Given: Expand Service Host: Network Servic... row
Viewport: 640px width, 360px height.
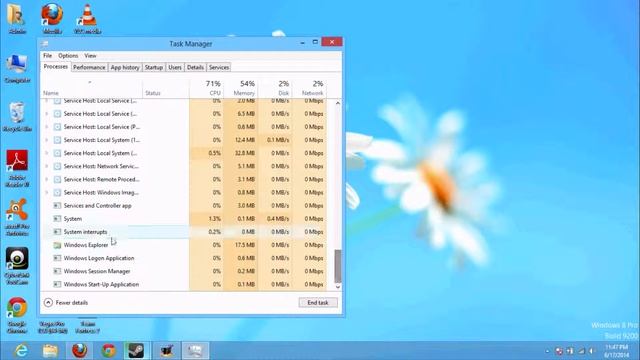Looking at the screenshot, I should pyautogui.click(x=47, y=166).
